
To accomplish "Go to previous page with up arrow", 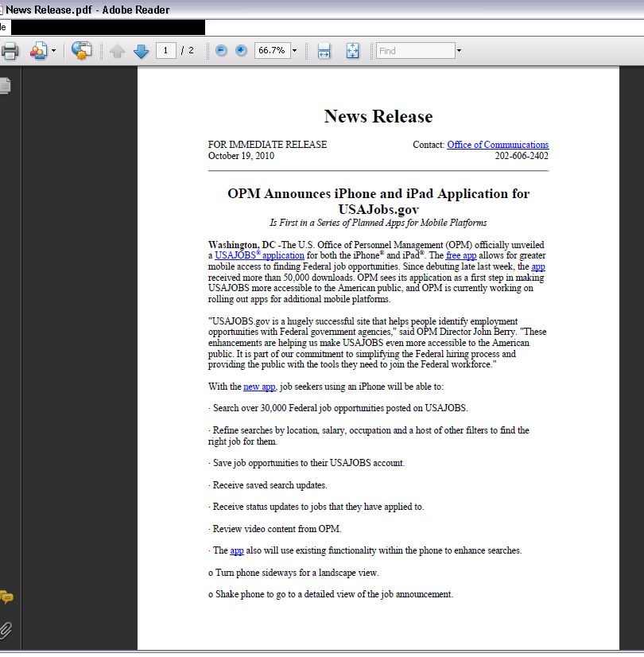I will tap(117, 52).
